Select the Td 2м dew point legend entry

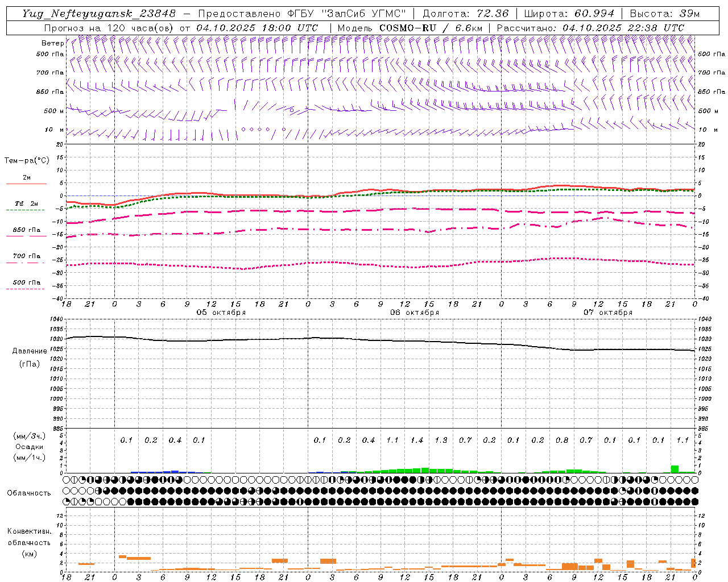[x=26, y=203]
